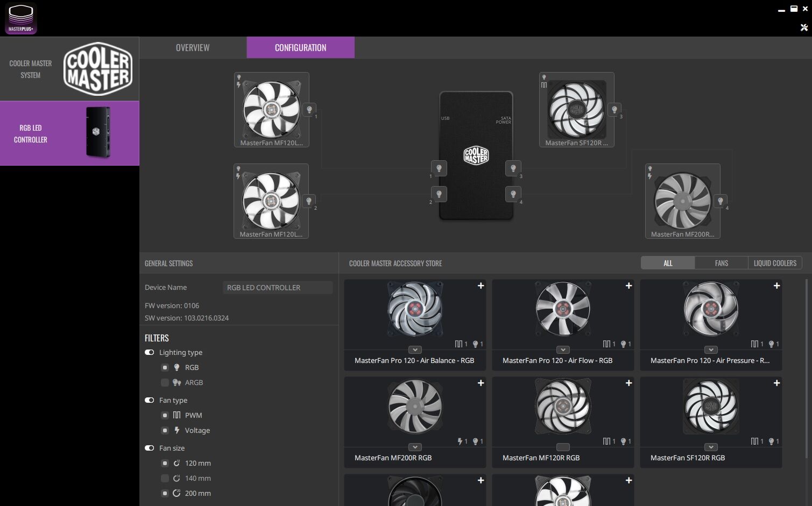Click the bulb icon beside SF120R fan 3
The image size is (812, 506).
(x=615, y=110)
